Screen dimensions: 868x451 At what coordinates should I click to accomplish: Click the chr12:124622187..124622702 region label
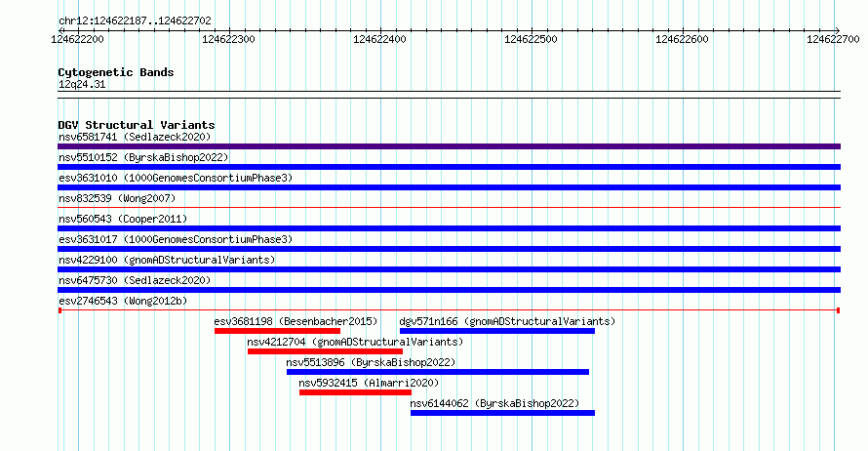[x=135, y=20]
